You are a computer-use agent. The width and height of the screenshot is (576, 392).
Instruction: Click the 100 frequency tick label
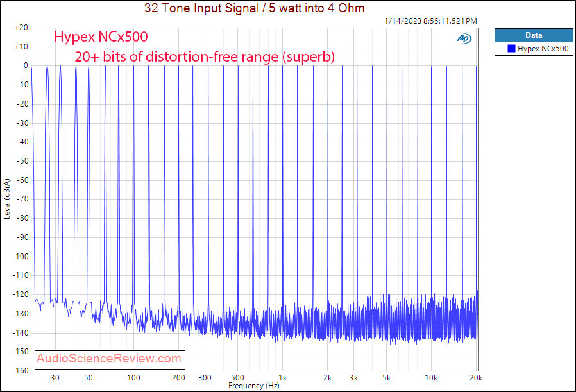coord(133,378)
